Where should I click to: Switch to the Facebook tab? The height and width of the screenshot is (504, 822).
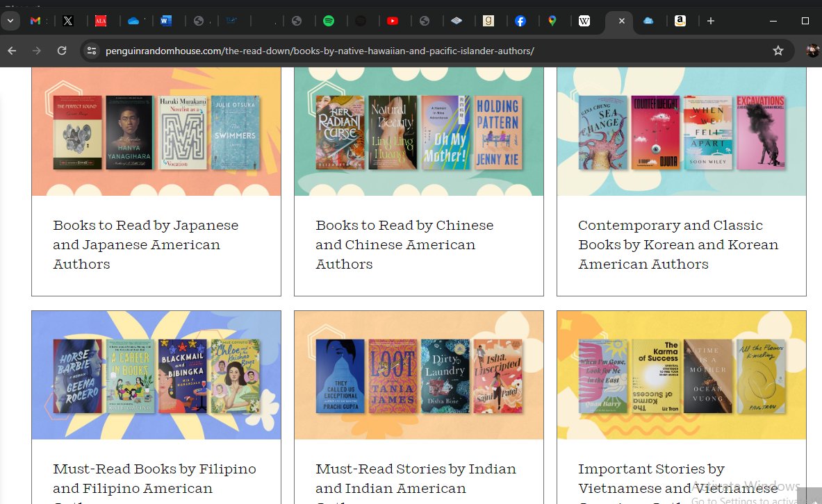[x=520, y=21]
